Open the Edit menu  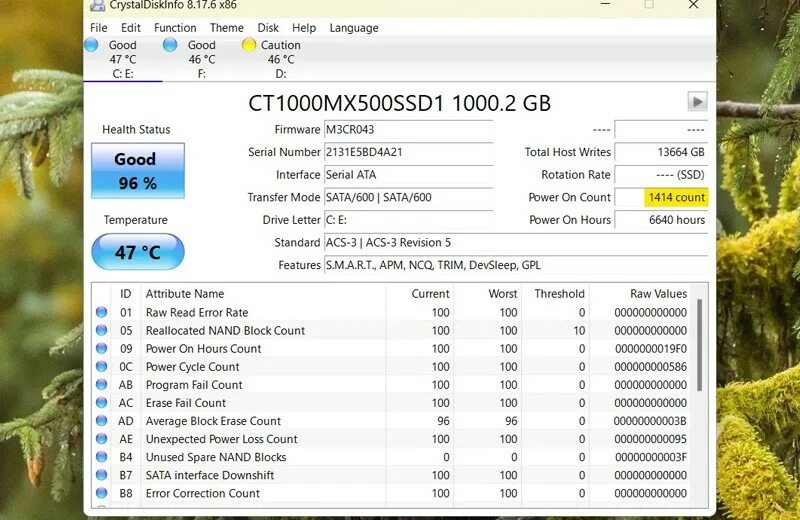pyautogui.click(x=131, y=28)
